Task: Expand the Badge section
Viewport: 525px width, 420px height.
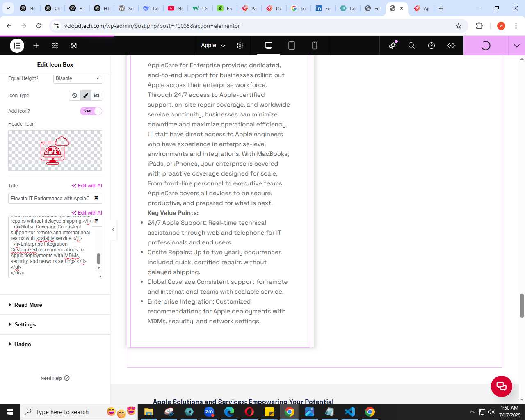Action: click(55, 344)
